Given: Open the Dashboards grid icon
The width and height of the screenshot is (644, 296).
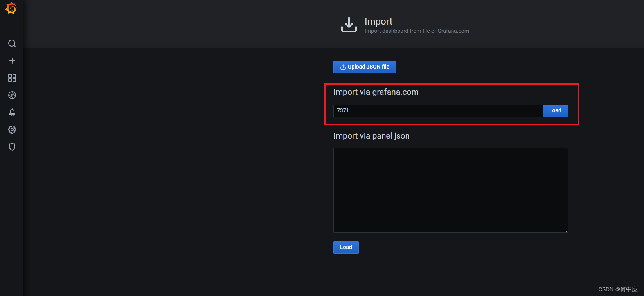Looking at the screenshot, I should [12, 78].
